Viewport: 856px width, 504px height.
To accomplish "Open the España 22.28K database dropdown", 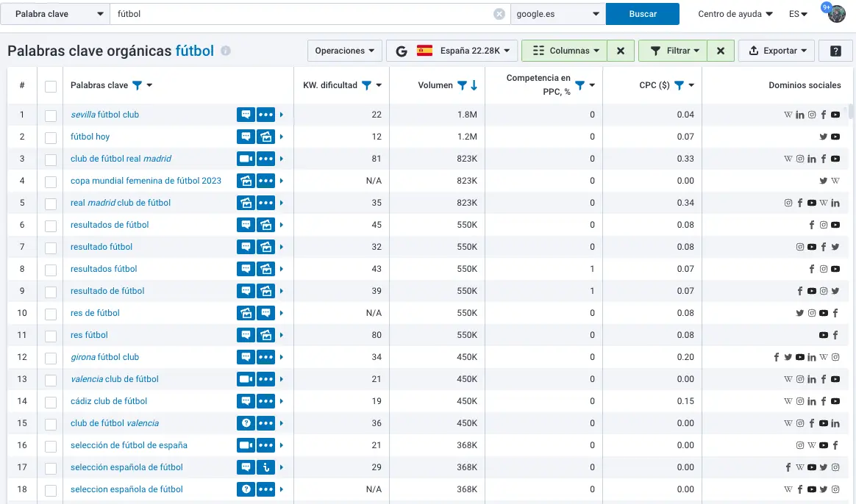I will tap(452, 51).
